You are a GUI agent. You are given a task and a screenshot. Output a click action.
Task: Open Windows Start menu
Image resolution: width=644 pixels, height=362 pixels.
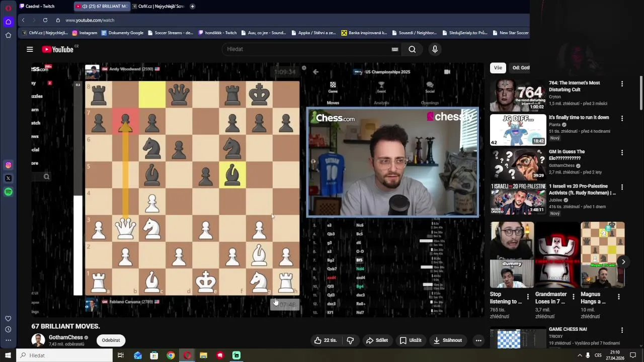click(x=8, y=355)
